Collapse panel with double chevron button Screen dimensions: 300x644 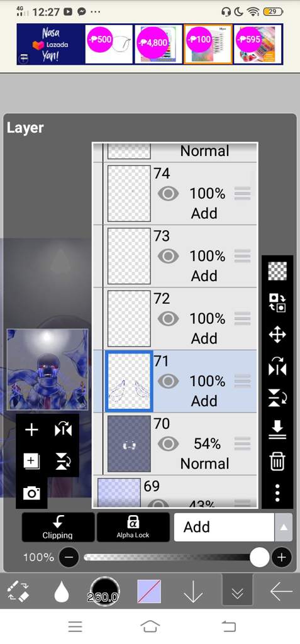coord(237,592)
